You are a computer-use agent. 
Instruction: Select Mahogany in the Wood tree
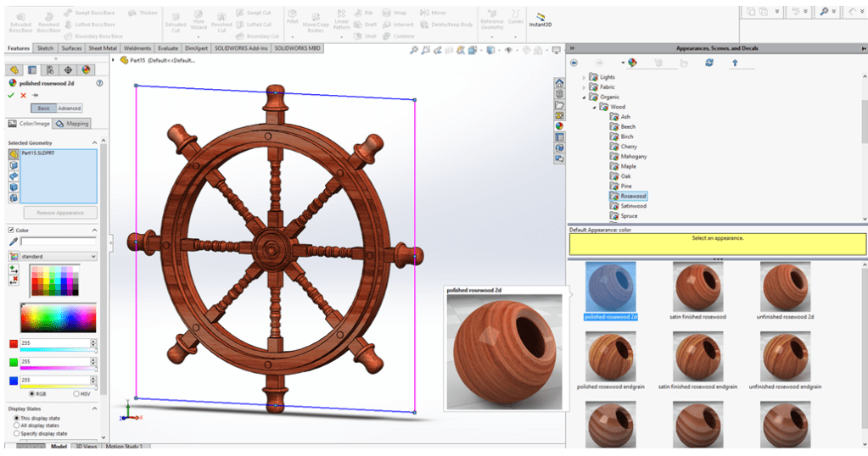pyautogui.click(x=633, y=156)
